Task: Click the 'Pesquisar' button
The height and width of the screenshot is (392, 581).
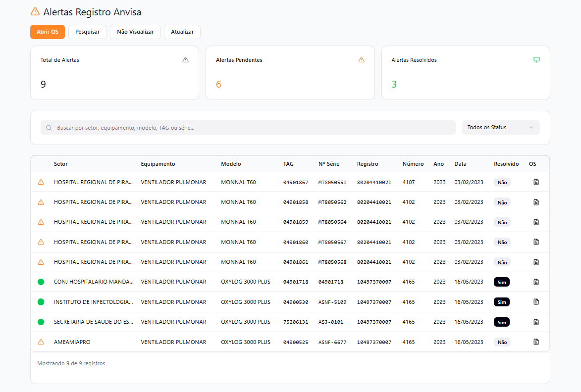Action: tap(87, 32)
